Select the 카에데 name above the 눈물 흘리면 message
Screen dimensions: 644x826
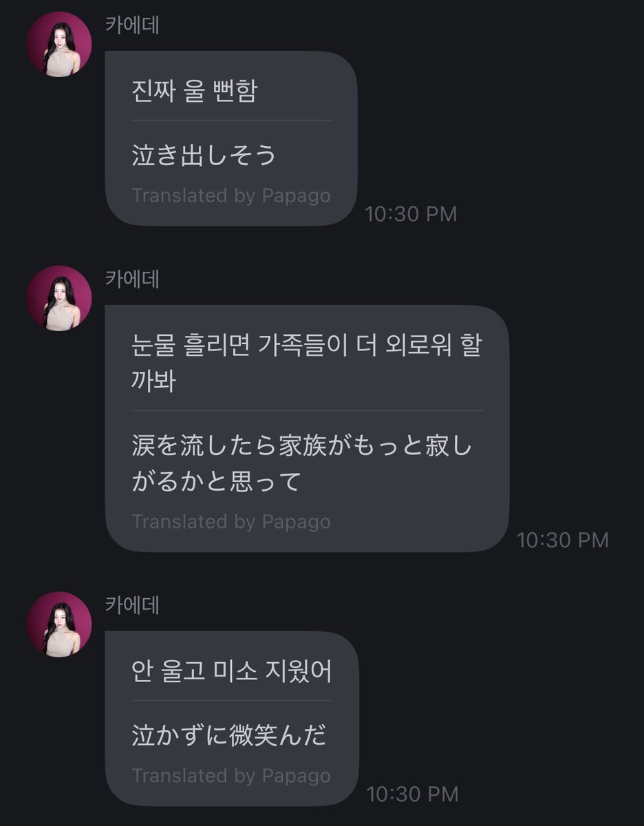click(x=132, y=280)
